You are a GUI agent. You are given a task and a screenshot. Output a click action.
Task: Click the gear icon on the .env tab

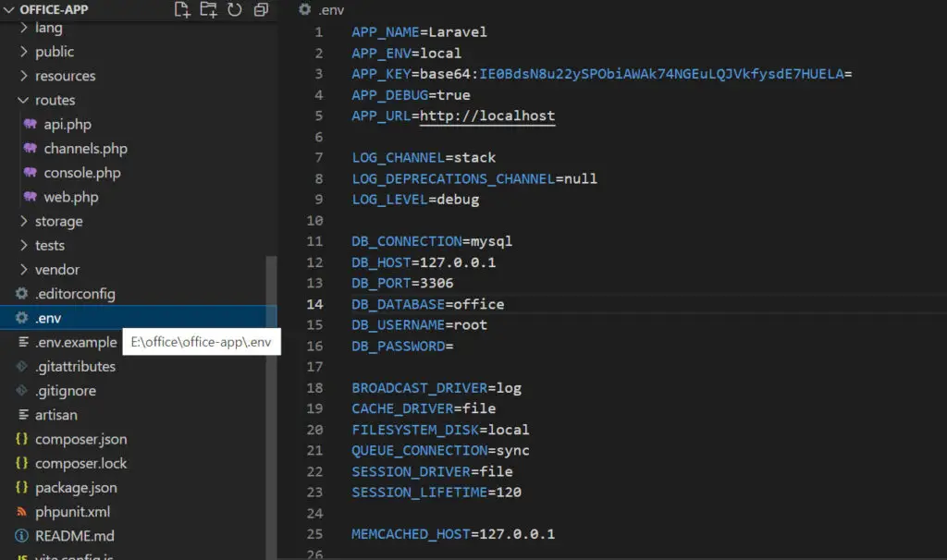pyautogui.click(x=305, y=9)
